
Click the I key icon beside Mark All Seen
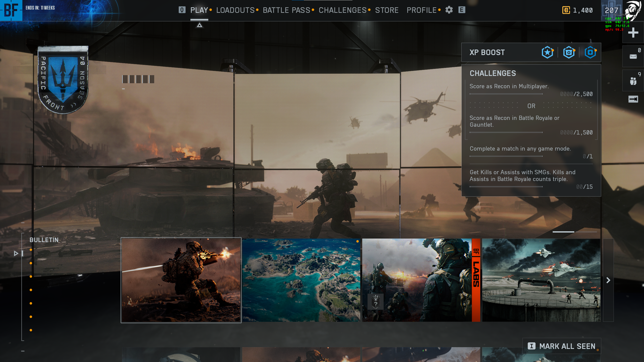click(x=531, y=346)
